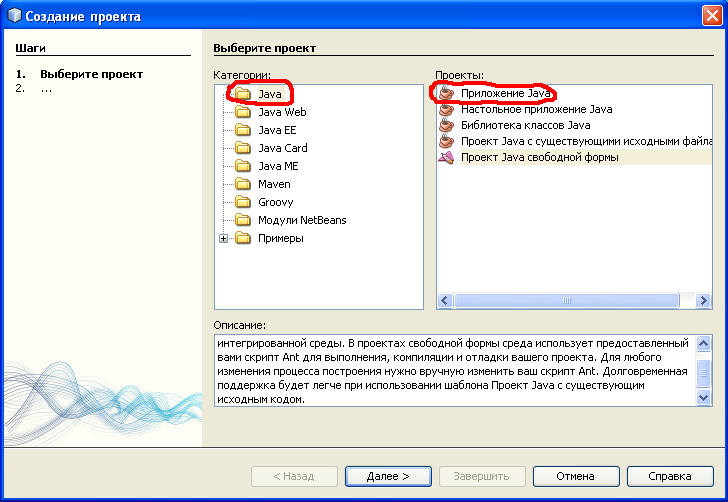
Task: Click the coffee cup icon for Настольное приложение Java
Action: pyautogui.click(x=446, y=109)
